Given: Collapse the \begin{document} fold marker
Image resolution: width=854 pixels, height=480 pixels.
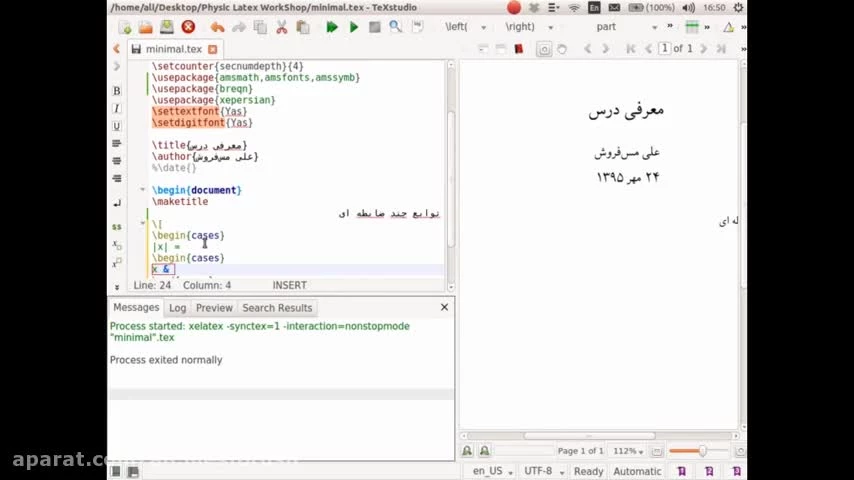Looking at the screenshot, I should coord(142,190).
